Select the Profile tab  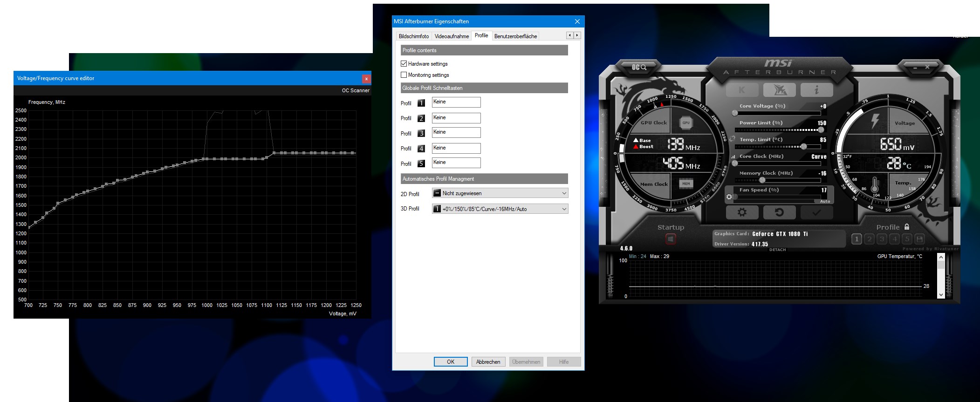[x=481, y=35]
